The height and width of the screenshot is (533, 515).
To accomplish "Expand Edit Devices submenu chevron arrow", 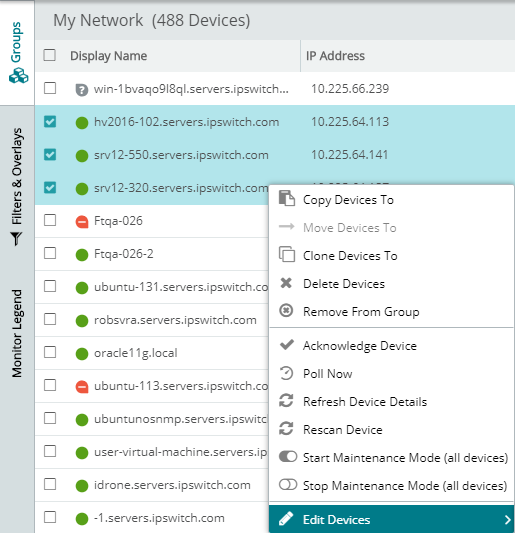I will click(x=507, y=519).
